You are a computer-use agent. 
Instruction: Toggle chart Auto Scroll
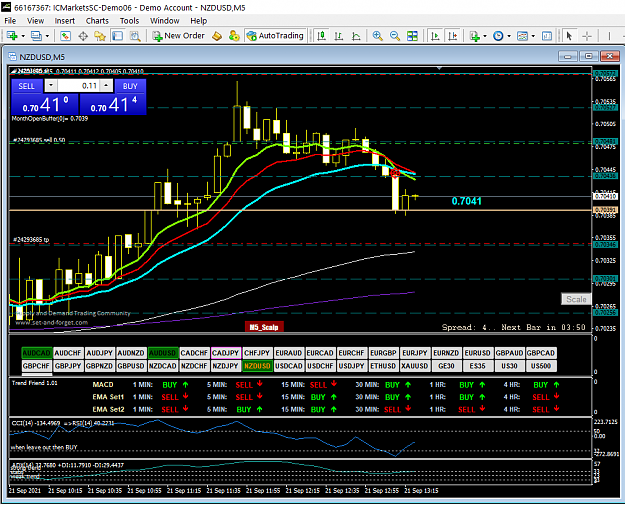click(435, 36)
